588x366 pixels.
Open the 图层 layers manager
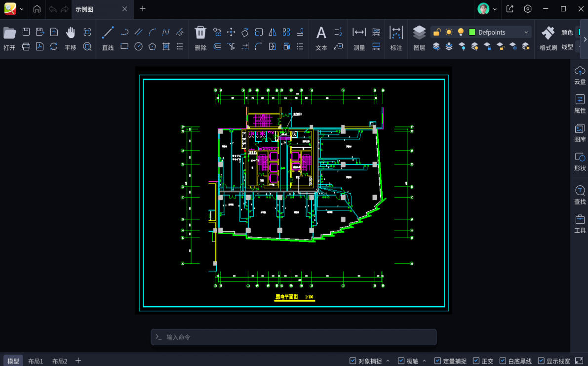(x=419, y=33)
